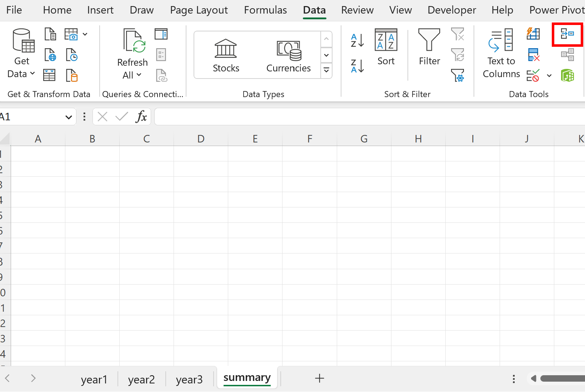Click the Remove Duplicates icon
Screen dimensions: 585x392
pyautogui.click(x=533, y=55)
